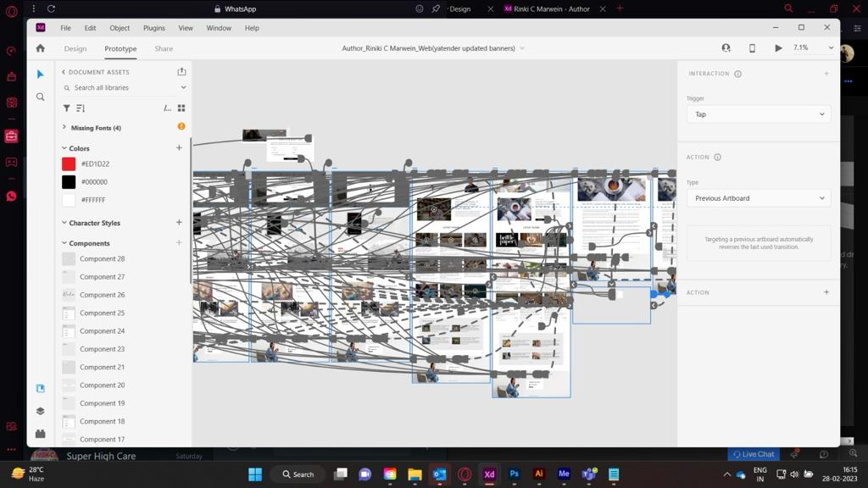Open the Plugins menu
Image resolution: width=868 pixels, height=488 pixels.
click(154, 28)
